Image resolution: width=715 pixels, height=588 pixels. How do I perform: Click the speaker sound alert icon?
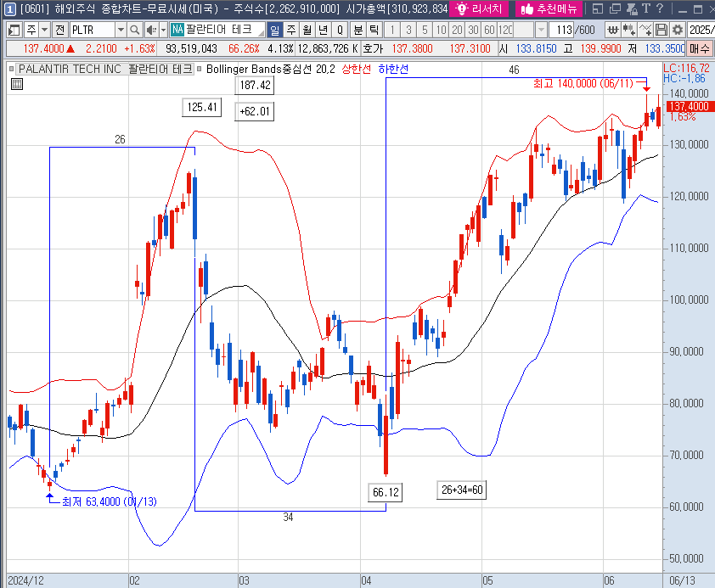(151, 31)
